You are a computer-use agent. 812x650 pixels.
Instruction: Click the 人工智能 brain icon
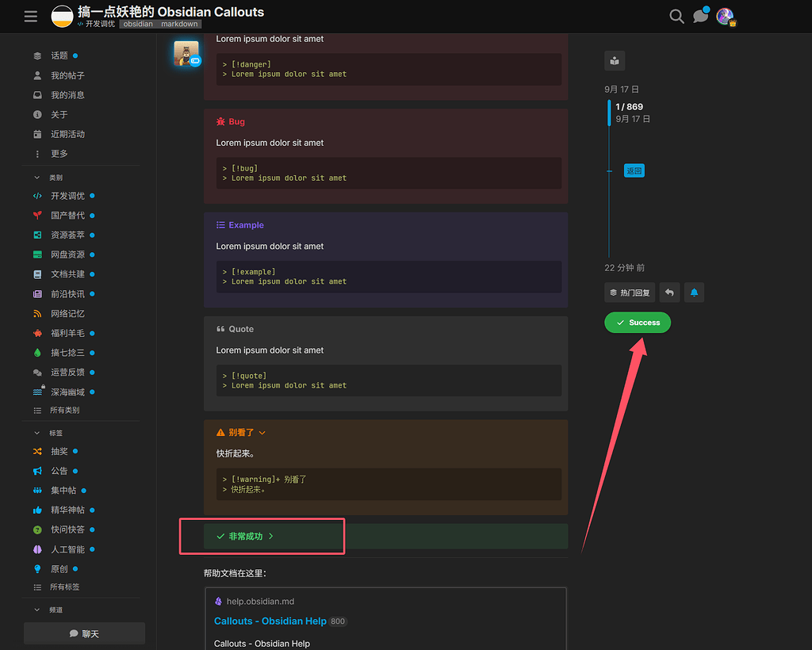point(37,549)
